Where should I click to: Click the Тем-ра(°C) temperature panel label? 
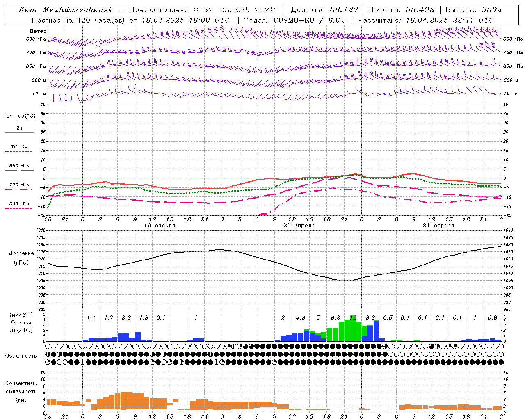(x=19, y=116)
